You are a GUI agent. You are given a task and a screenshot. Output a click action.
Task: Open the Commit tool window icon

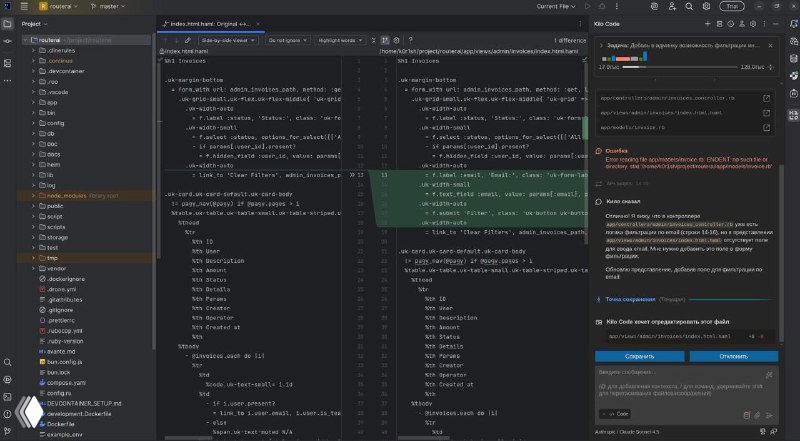(x=8, y=40)
